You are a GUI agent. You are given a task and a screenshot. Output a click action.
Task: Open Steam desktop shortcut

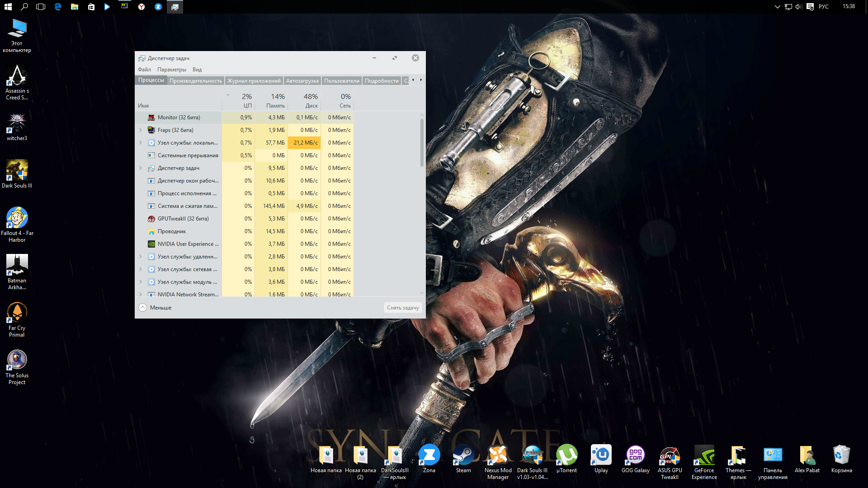click(463, 455)
